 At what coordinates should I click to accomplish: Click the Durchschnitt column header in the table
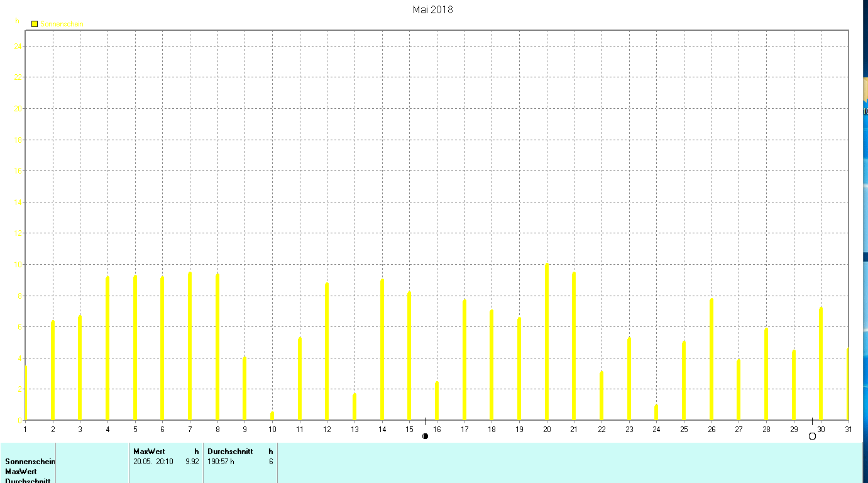[x=230, y=452]
